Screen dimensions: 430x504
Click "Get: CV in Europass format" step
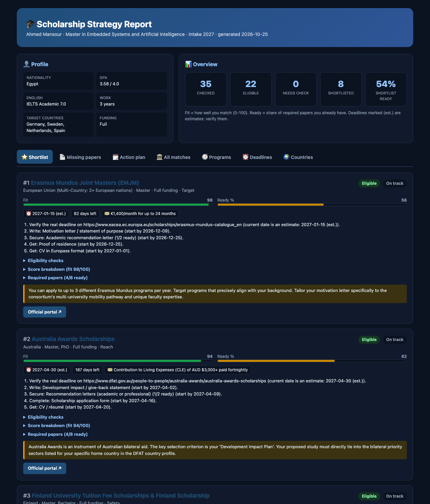(x=80, y=251)
